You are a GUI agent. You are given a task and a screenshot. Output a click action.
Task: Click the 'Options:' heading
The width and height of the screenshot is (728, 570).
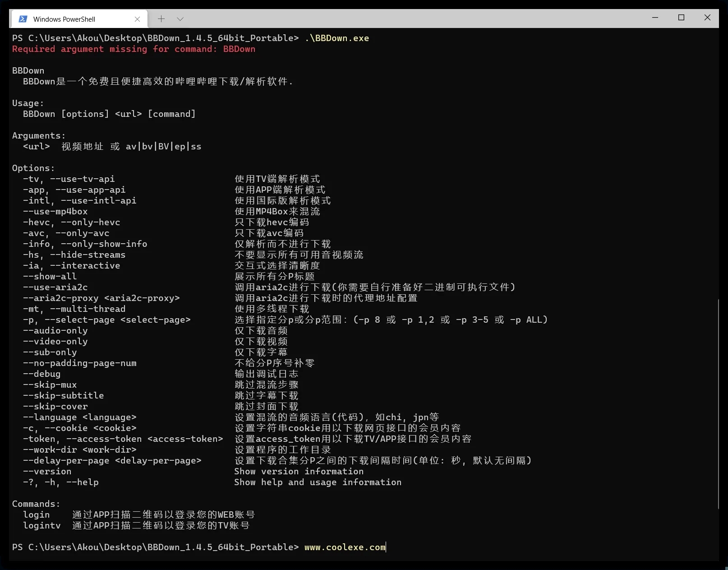(33, 168)
